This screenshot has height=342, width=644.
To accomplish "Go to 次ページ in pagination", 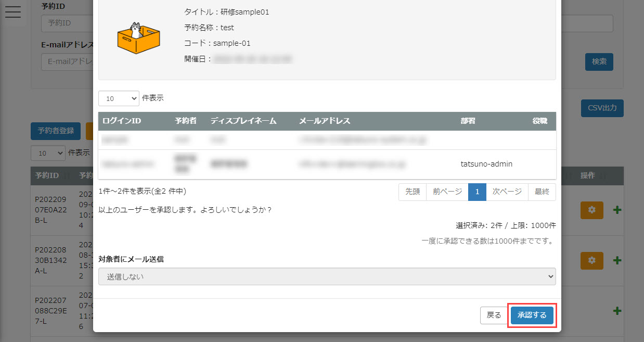I will (507, 192).
